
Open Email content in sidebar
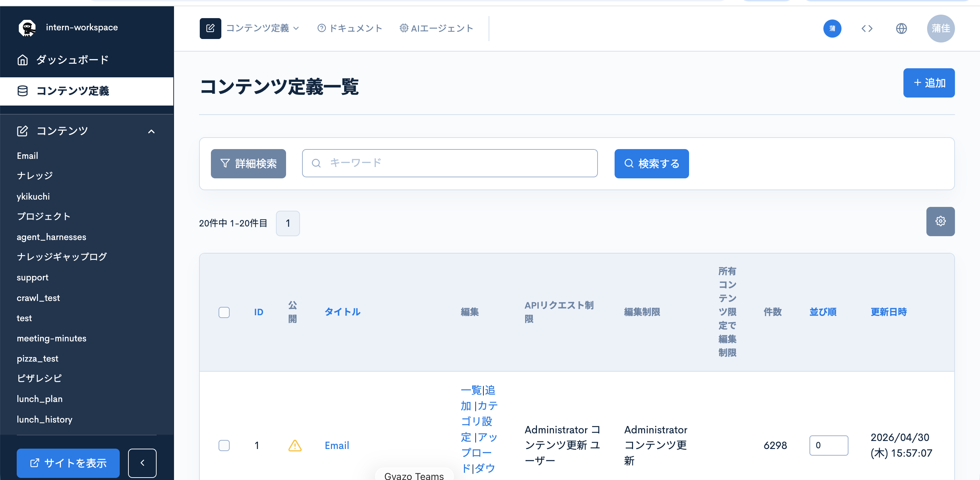27,156
